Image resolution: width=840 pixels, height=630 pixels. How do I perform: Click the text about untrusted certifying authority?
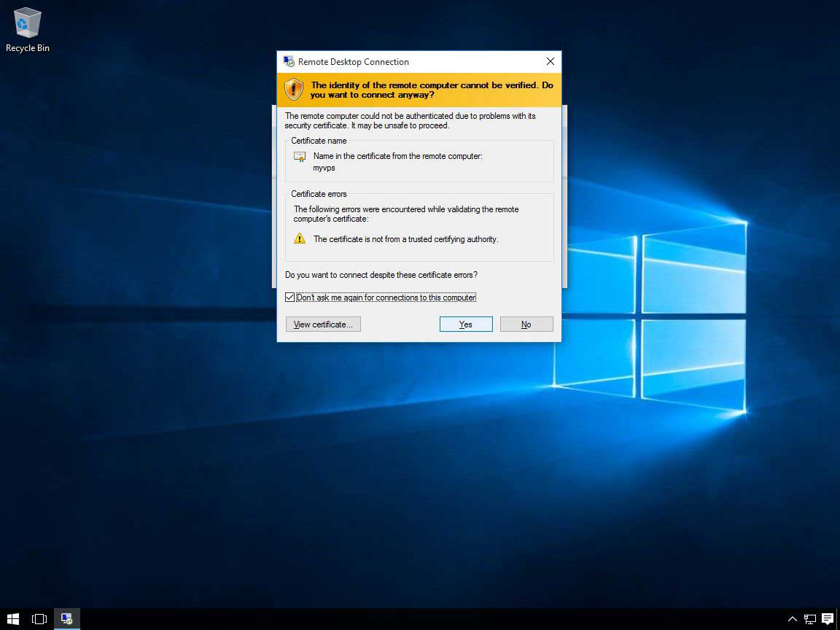click(x=405, y=239)
